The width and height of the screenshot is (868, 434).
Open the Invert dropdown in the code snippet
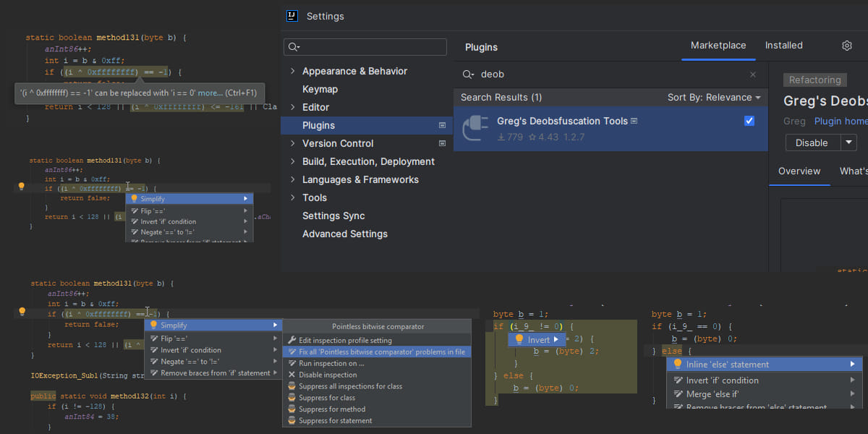coord(537,339)
